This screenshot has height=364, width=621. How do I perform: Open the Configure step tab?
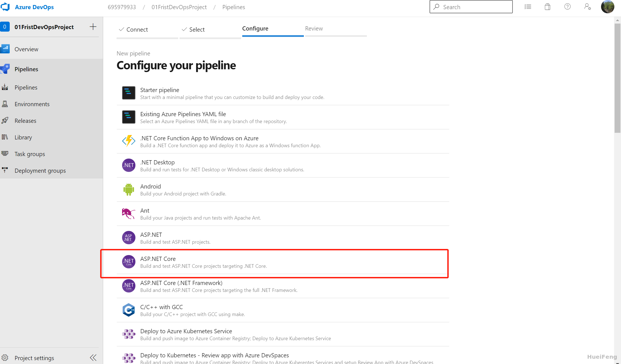[x=273, y=29]
